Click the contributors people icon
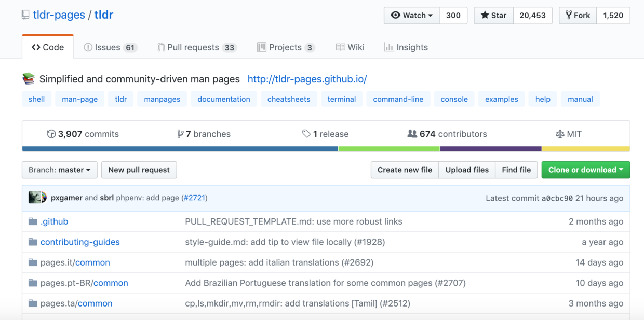 pyautogui.click(x=412, y=134)
